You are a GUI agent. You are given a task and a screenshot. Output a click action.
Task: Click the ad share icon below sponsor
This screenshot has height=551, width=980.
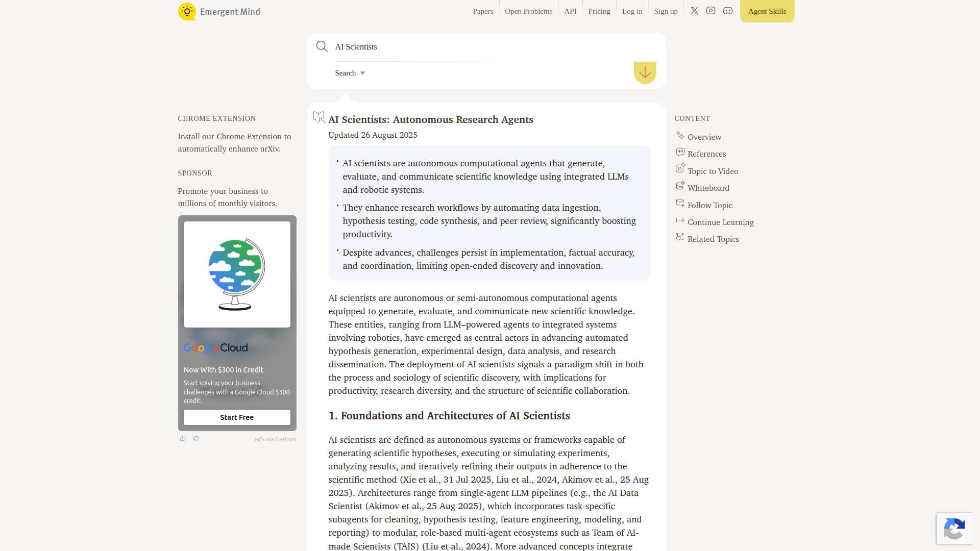182,438
